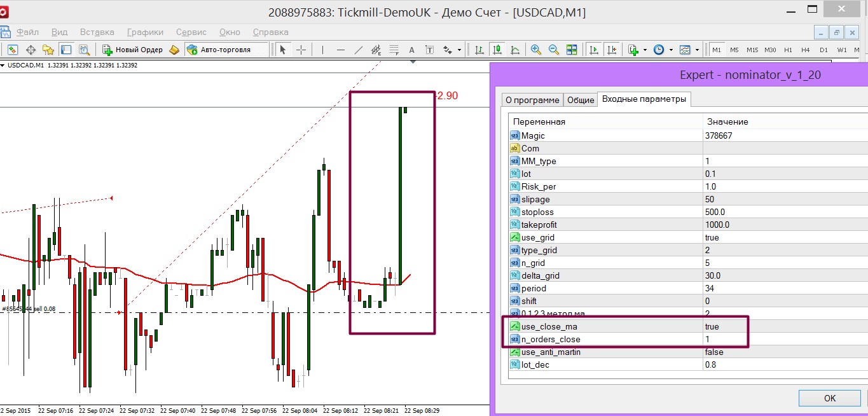
Task: Switch chart to line chart
Action: [514, 50]
